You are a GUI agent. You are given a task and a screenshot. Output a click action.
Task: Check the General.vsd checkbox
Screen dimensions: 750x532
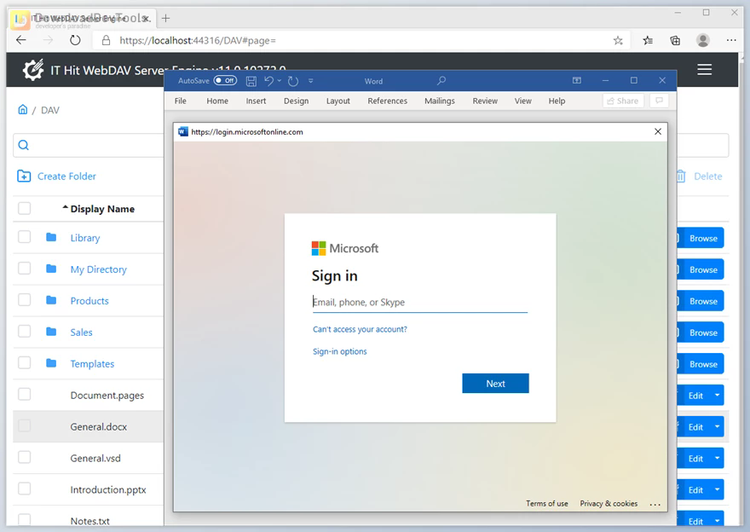[x=24, y=457]
